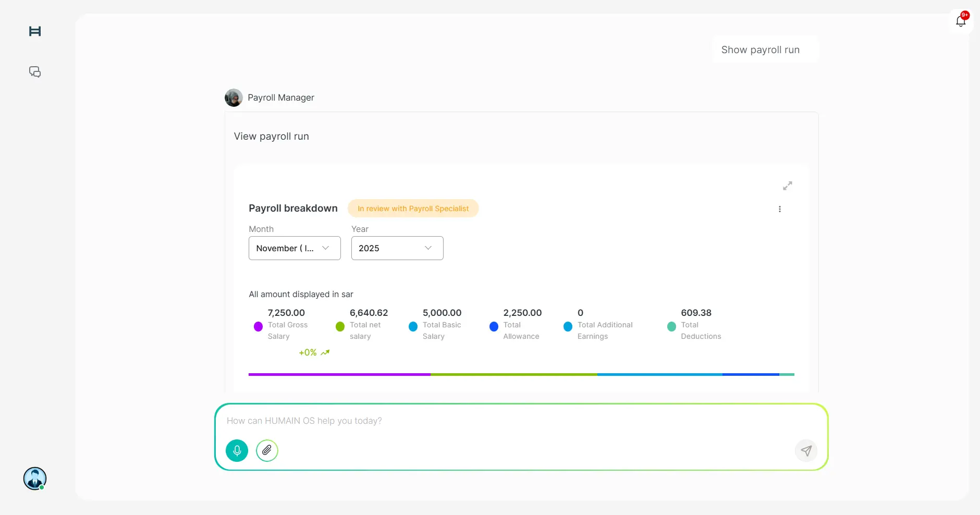This screenshot has height=515, width=980.
Task: Open the notifications bell
Action: pos(961,21)
